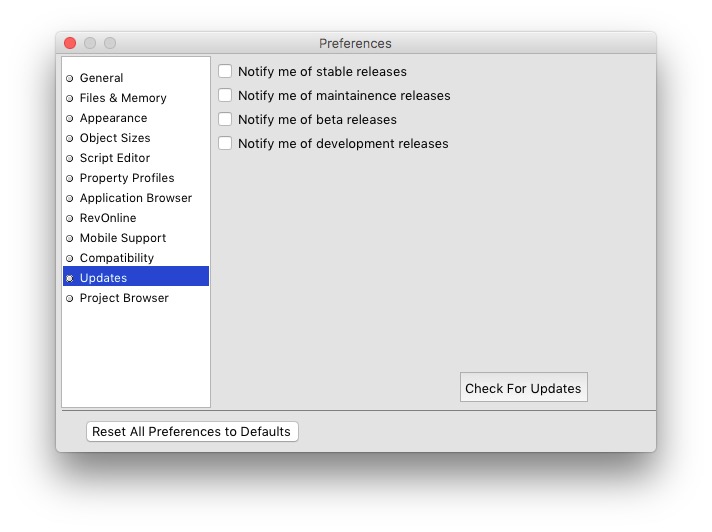Open General preferences section
This screenshot has width=712, height=532.
102,78
